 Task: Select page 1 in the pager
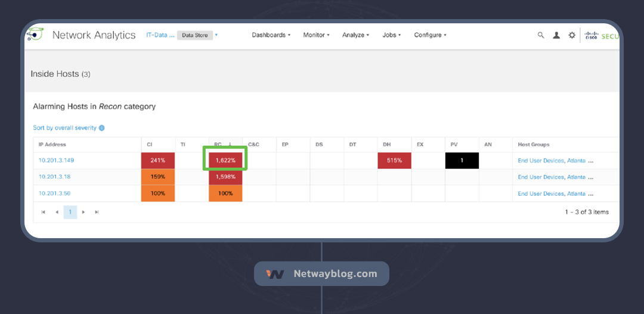tap(70, 212)
